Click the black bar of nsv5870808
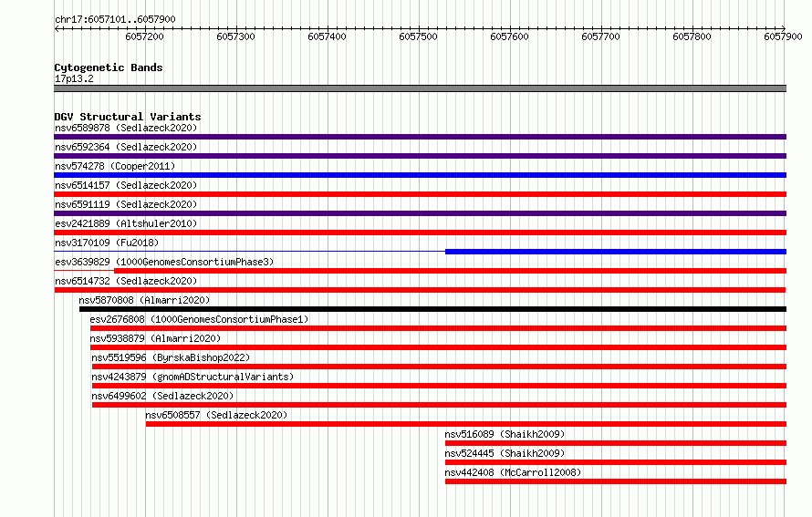Screen dimensions: 812x517 pyautogui.click(x=433, y=309)
